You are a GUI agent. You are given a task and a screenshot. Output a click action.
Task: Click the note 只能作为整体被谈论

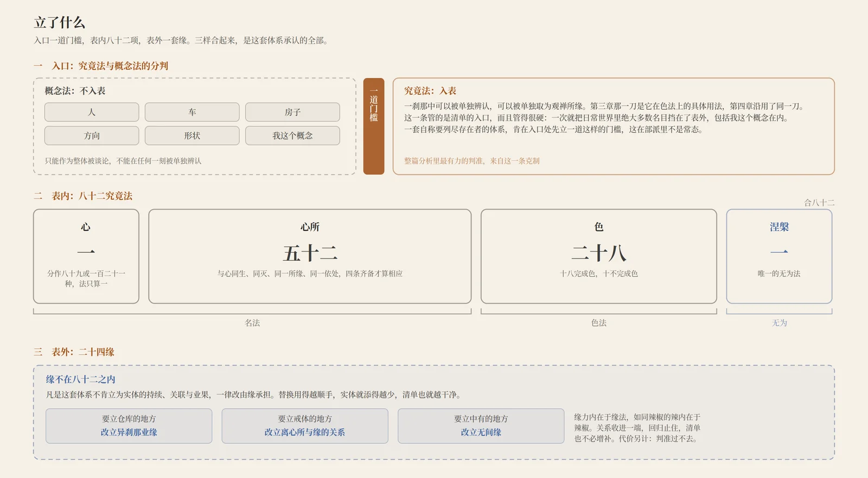[123, 161]
